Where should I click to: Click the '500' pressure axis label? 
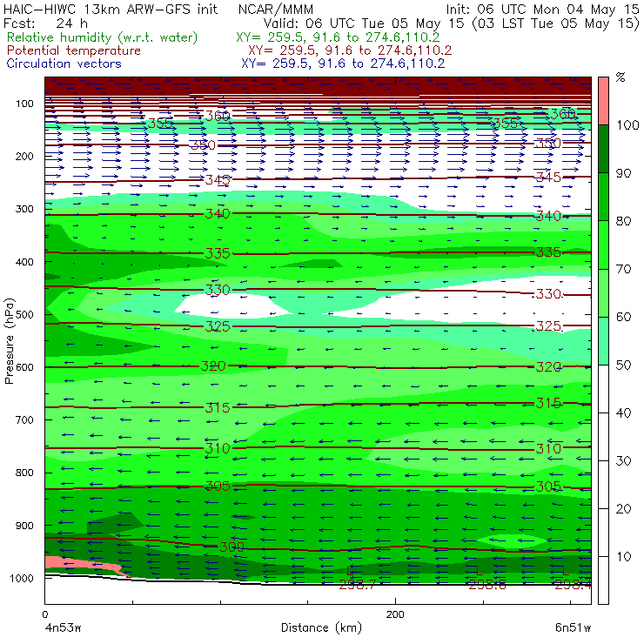[24, 315]
